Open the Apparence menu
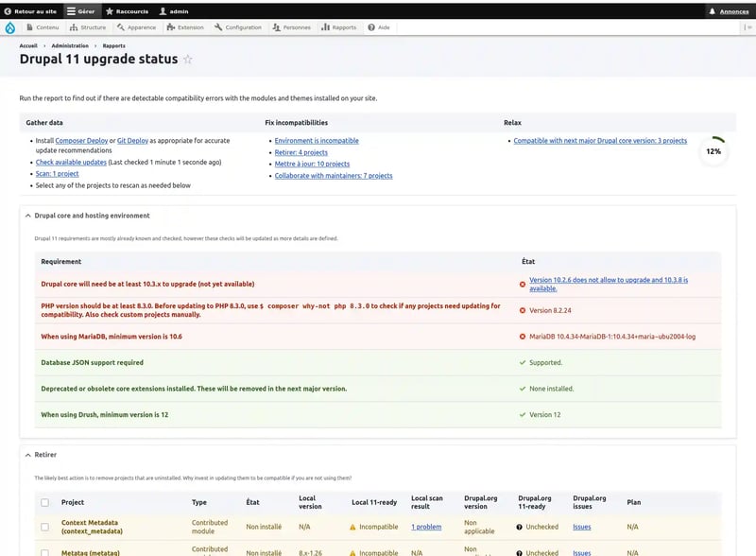The image size is (756, 556). 136,27
